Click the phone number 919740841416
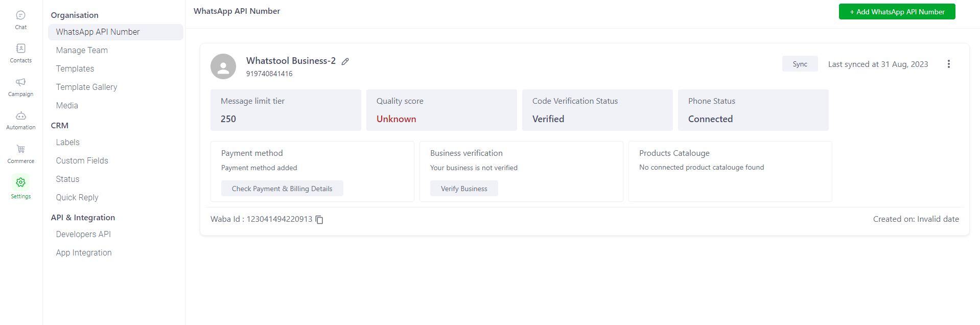The width and height of the screenshot is (980, 325). (269, 74)
